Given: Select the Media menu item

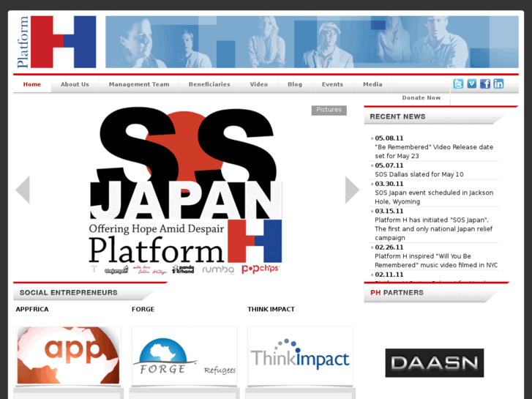Looking at the screenshot, I should (372, 84).
